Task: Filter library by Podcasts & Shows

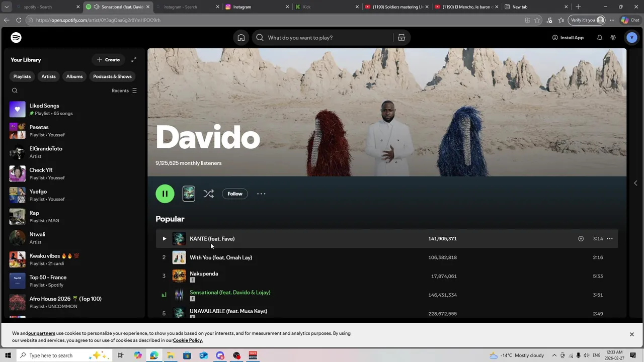Action: [x=112, y=76]
